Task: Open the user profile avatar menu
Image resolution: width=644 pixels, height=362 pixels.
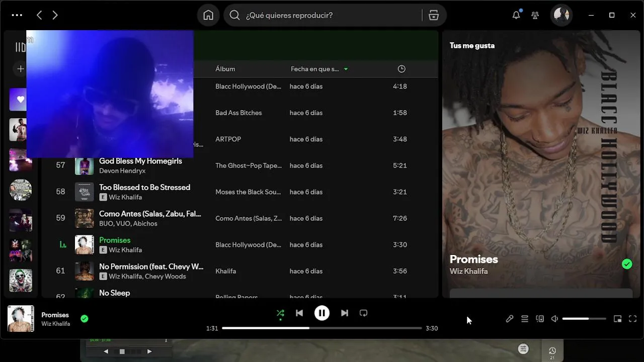Action: coord(561,15)
